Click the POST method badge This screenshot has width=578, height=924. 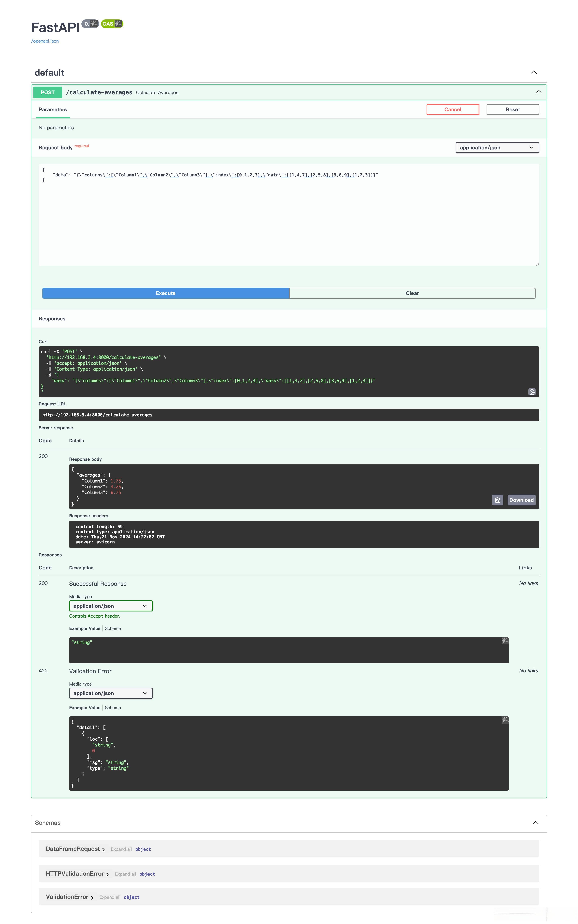coord(48,92)
